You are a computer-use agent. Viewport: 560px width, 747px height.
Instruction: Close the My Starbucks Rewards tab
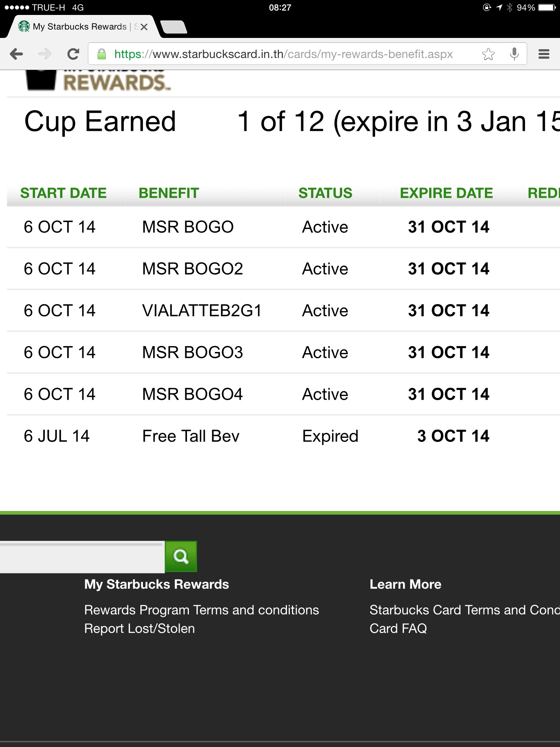pos(144,27)
